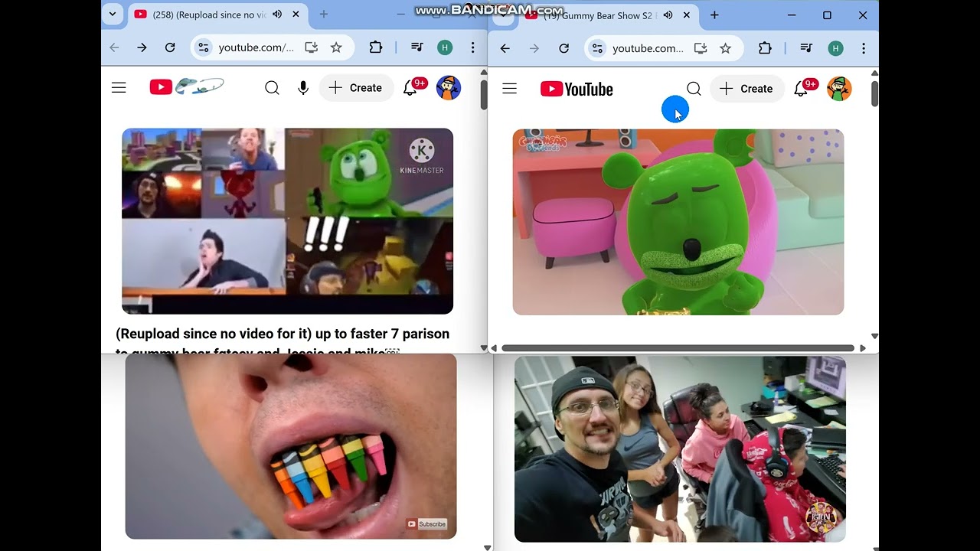Close the '(258) Reupload since no vid' tab
The width and height of the screenshot is (980, 551).
point(296,15)
